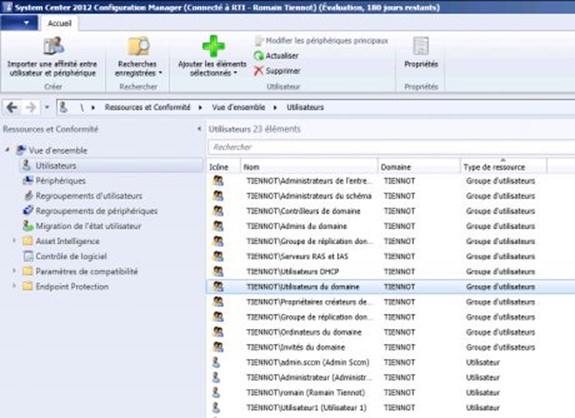The height and width of the screenshot is (418, 575).
Task: Sort by the Icône column header
Action: [x=224, y=167]
